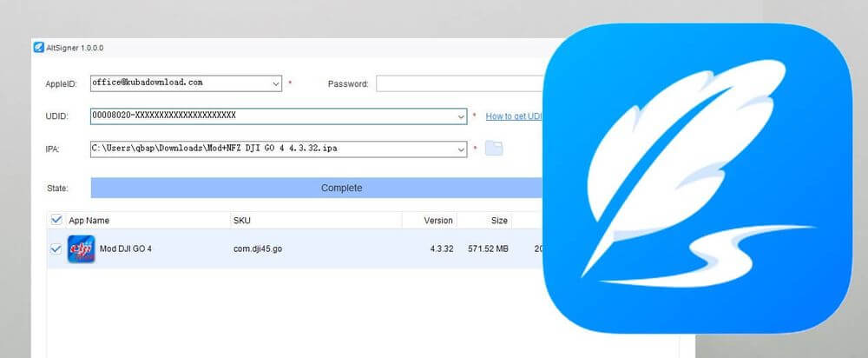Screen dimensions: 868x358
Task: Open the AppleID dropdown arrow
Action: click(x=276, y=83)
